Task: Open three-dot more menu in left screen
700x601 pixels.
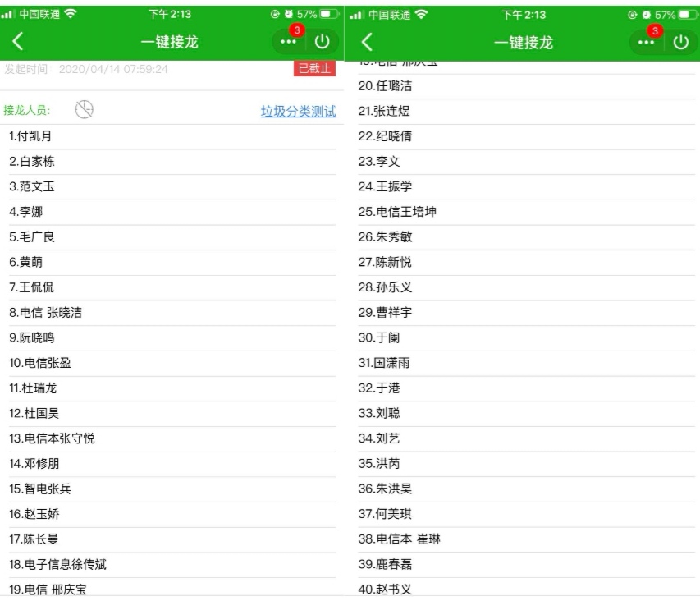Action: pyautogui.click(x=286, y=41)
